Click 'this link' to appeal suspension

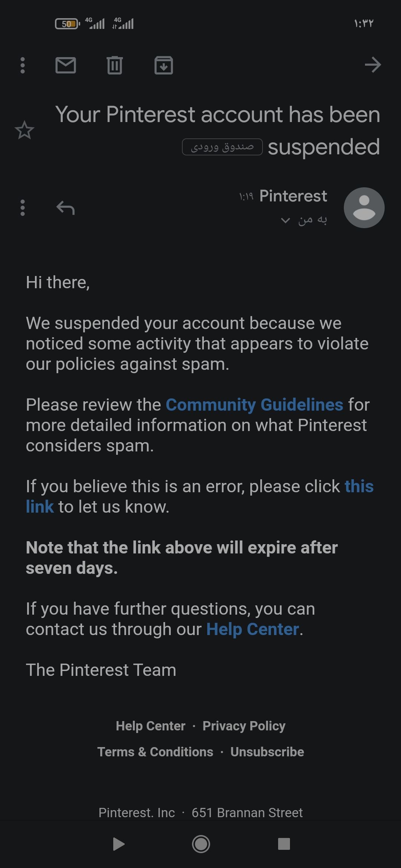coord(359,486)
